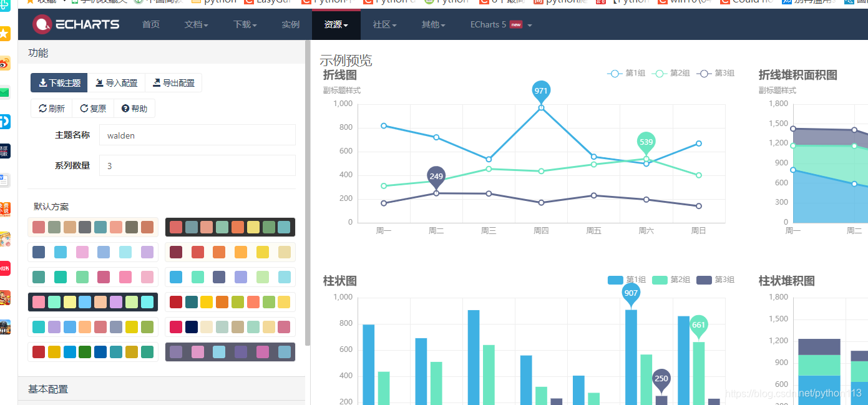
Task: Click the 250 pin marker on bar chart
Action: (661, 379)
